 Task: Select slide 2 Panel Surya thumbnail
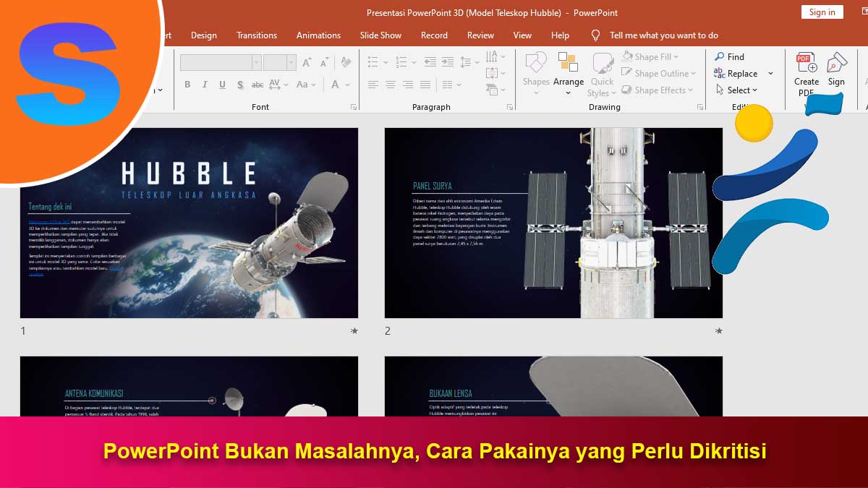(553, 223)
